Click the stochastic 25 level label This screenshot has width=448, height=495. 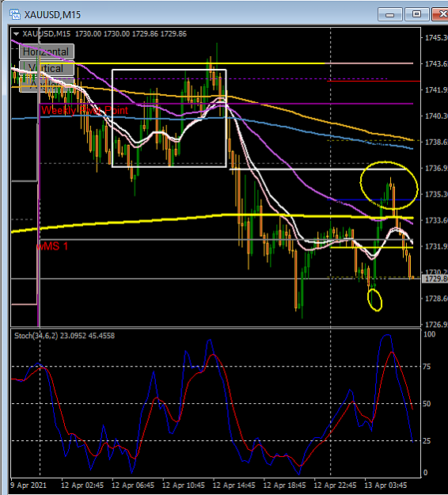(x=427, y=440)
